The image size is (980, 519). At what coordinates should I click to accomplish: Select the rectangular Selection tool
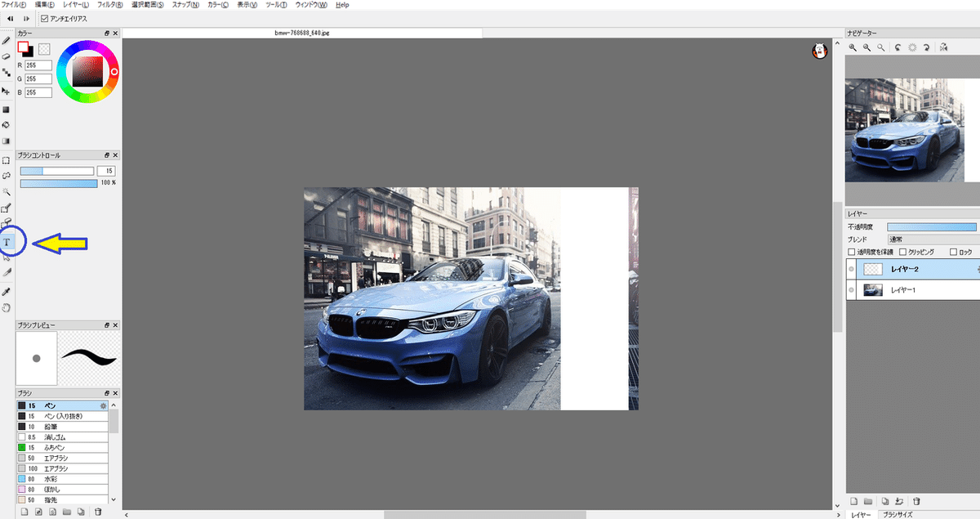coord(6,160)
